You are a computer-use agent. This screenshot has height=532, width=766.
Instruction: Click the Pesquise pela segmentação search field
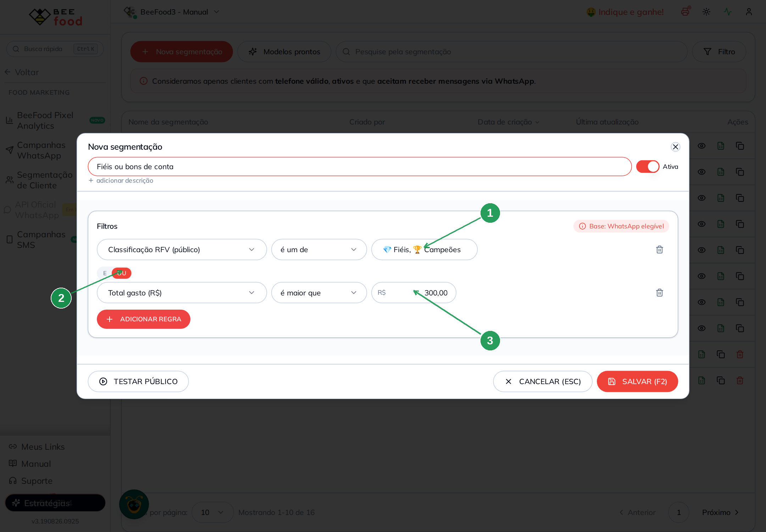pyautogui.click(x=511, y=52)
